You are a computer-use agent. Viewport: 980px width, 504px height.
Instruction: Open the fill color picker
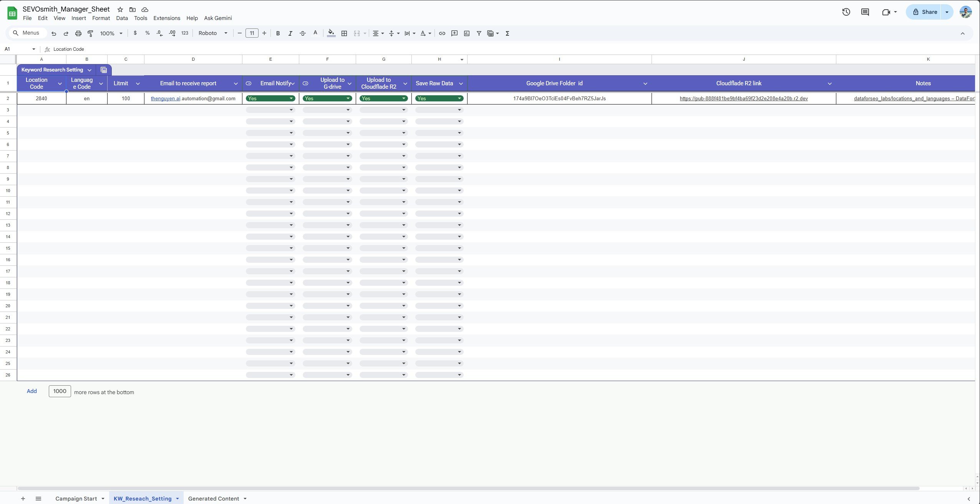331,33
